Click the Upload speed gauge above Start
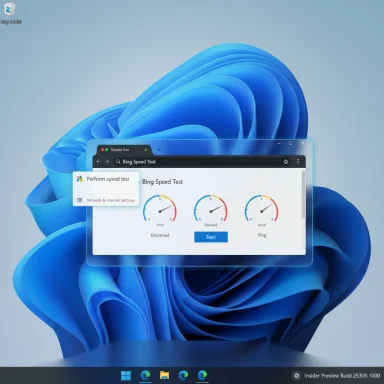Screen dimensions: 384x384 (211, 208)
